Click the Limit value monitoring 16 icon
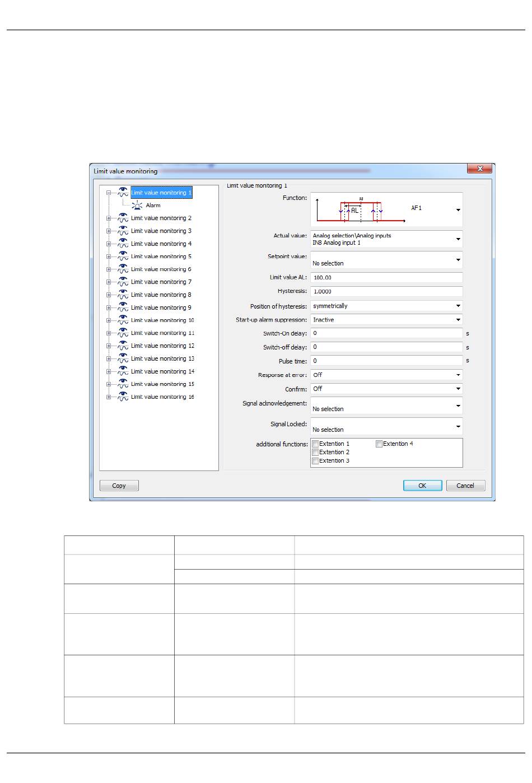The height and width of the screenshot is (783, 532). click(x=123, y=397)
